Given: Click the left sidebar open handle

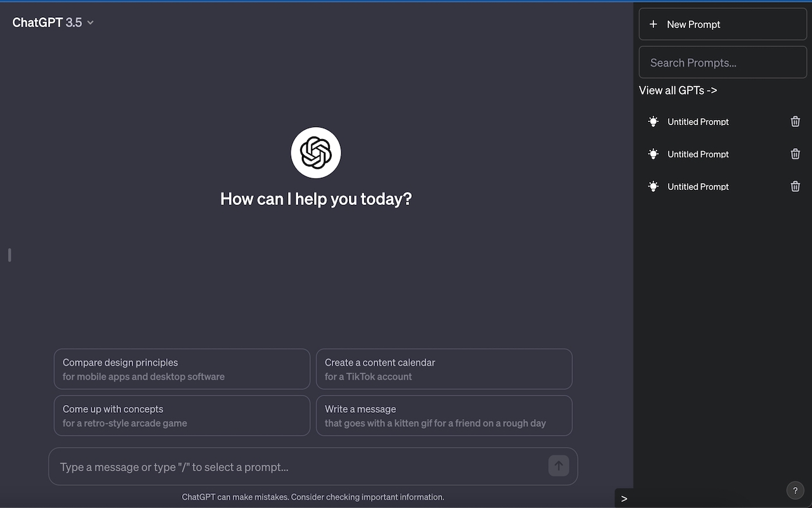Looking at the screenshot, I should coord(10,255).
